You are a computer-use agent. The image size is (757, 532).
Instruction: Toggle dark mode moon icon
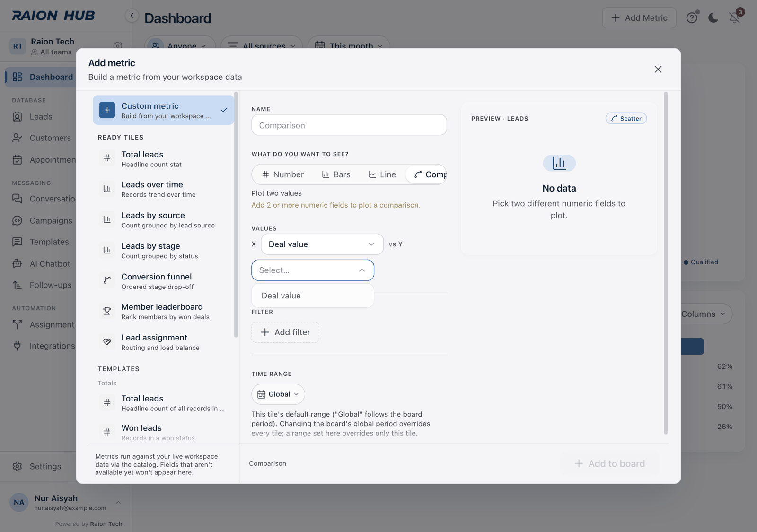pyautogui.click(x=713, y=18)
